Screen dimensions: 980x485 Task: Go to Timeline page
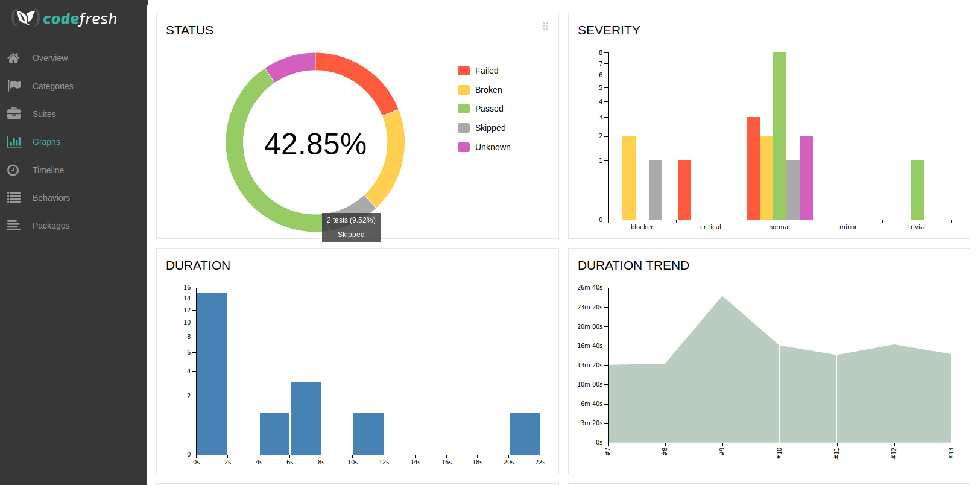[x=48, y=170]
